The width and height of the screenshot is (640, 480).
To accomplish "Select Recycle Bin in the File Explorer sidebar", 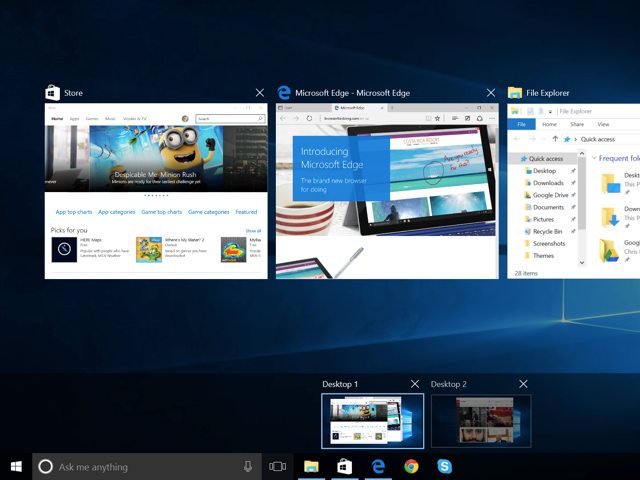I will coord(547,231).
